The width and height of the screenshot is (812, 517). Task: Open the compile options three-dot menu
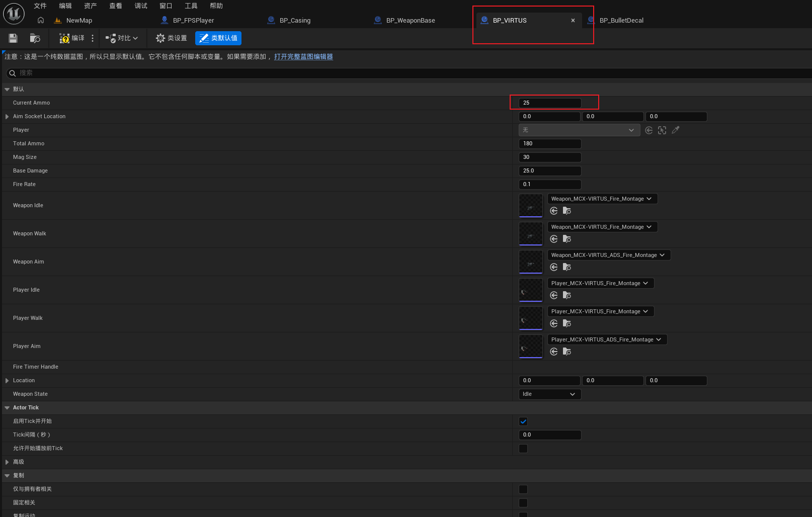pyautogui.click(x=93, y=38)
